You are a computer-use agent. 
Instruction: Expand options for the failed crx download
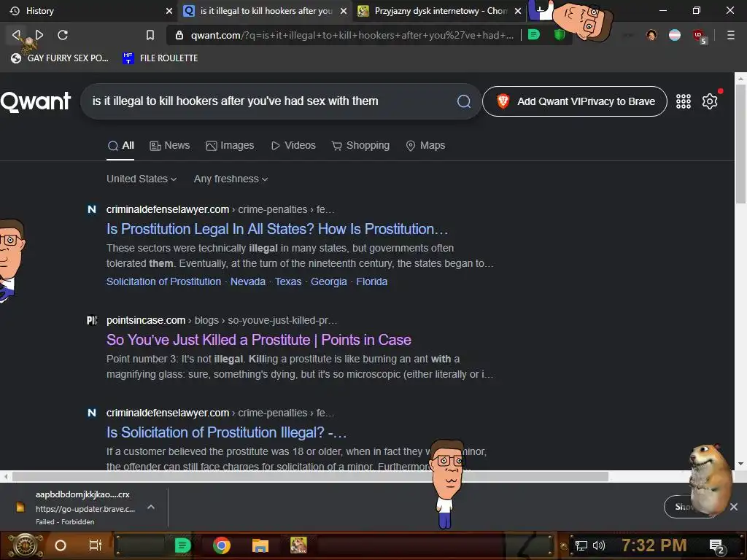[x=150, y=507]
